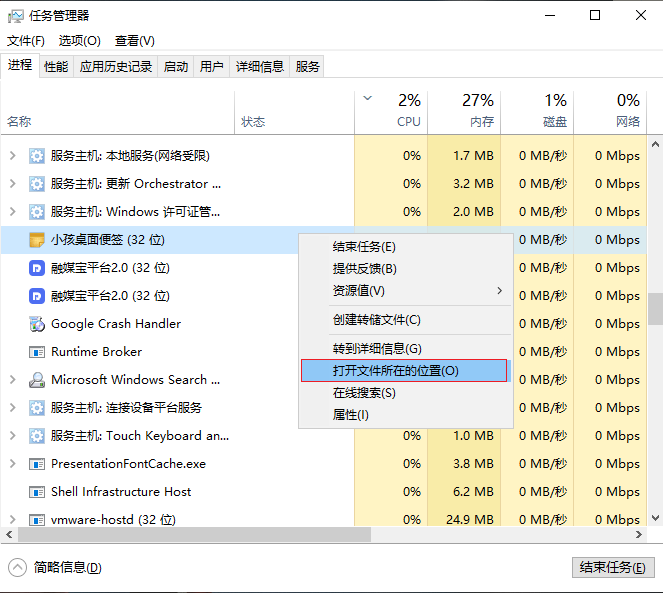Viewport: 663px width, 593px height.
Task: Click the 小孩桌面便签 sticky note icon
Action: coord(36,240)
